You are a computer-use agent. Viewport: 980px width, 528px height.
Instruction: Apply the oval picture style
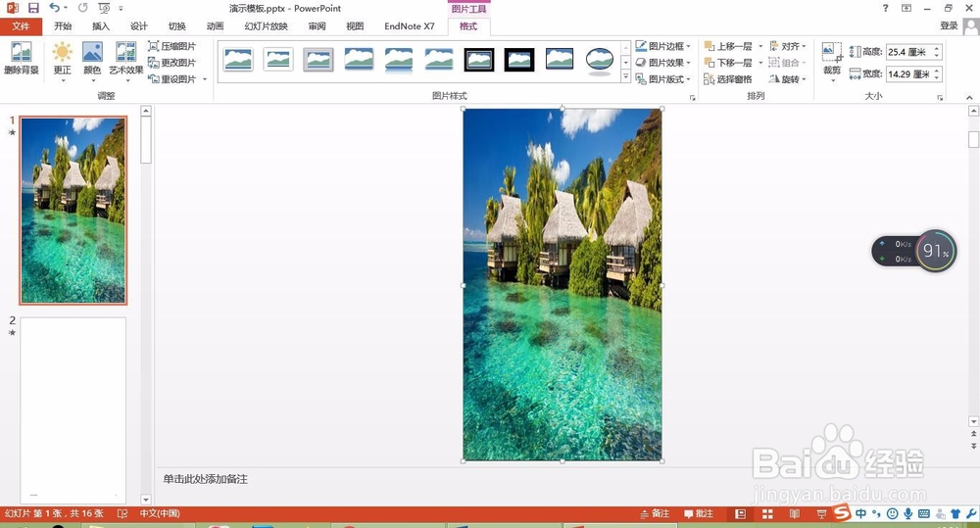(x=600, y=60)
